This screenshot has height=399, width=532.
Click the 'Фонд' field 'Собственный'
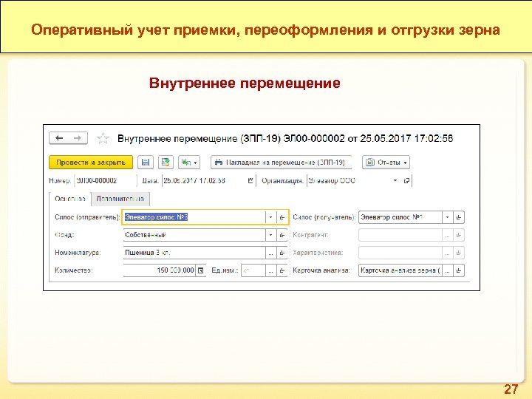[x=194, y=235]
